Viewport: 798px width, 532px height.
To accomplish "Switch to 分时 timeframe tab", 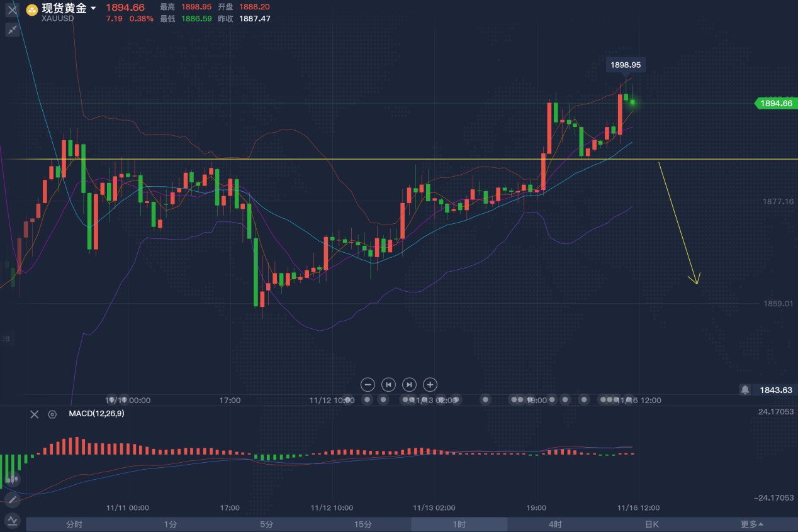I will 74,524.
